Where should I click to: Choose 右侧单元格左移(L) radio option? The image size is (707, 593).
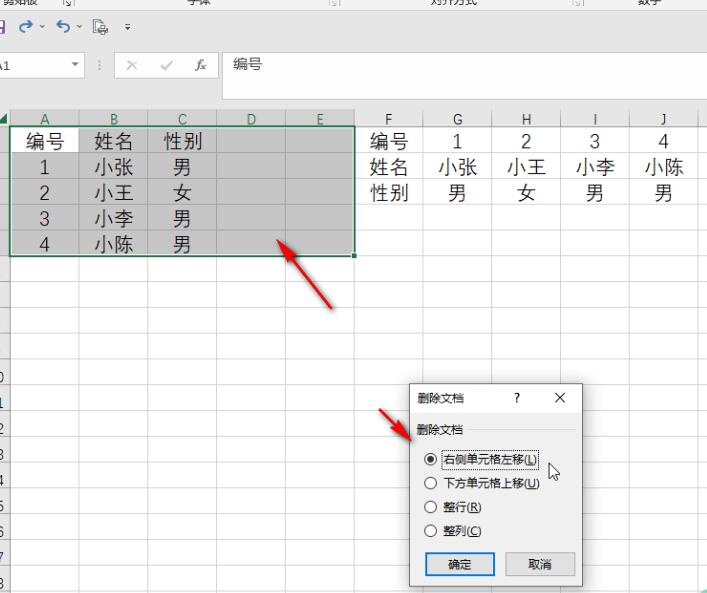(x=481, y=459)
